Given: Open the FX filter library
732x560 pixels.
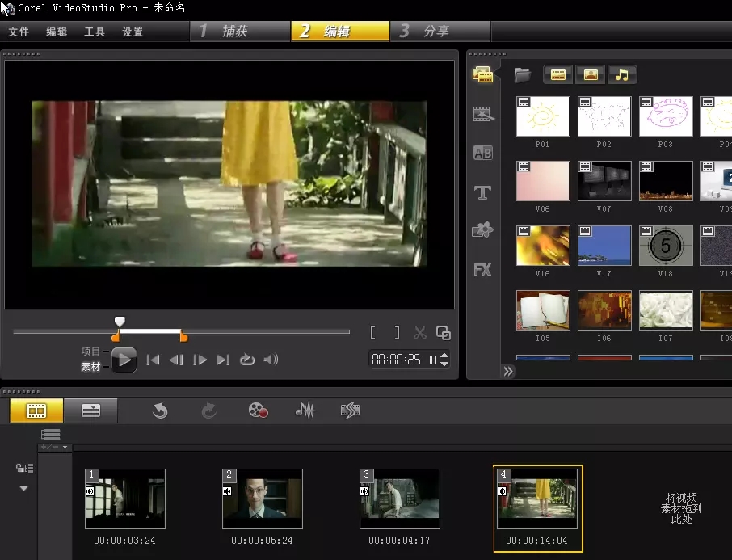Looking at the screenshot, I should (x=482, y=270).
